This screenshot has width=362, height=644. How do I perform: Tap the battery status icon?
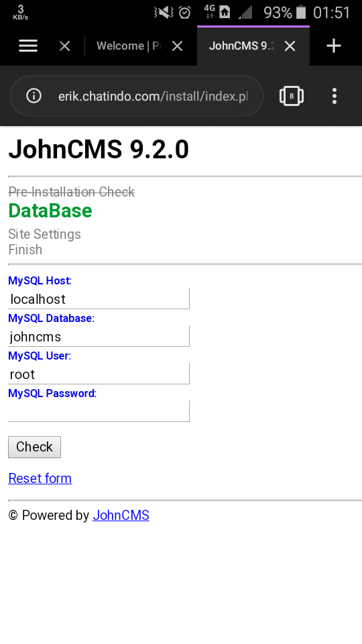[301, 13]
